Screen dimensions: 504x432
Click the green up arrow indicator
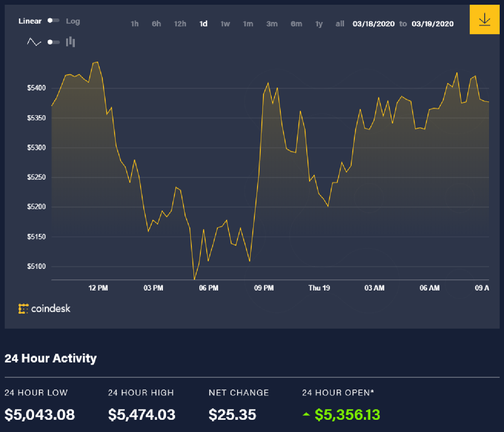click(306, 414)
